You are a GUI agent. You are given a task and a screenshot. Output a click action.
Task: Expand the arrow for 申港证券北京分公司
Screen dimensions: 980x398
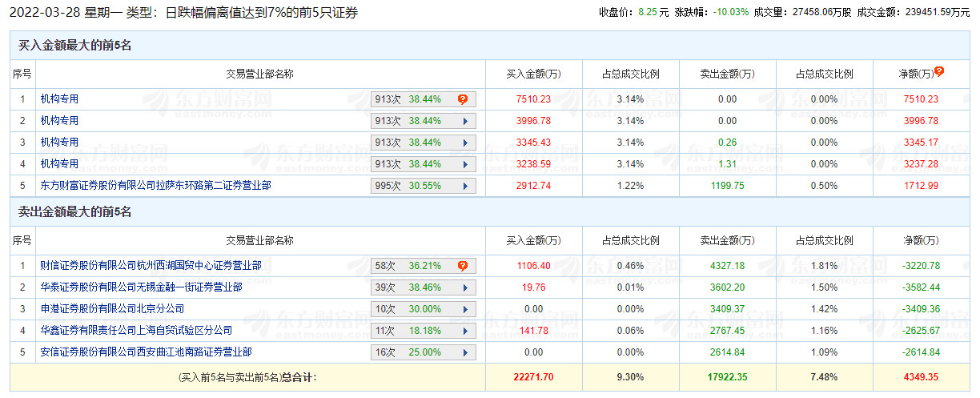[x=464, y=309]
